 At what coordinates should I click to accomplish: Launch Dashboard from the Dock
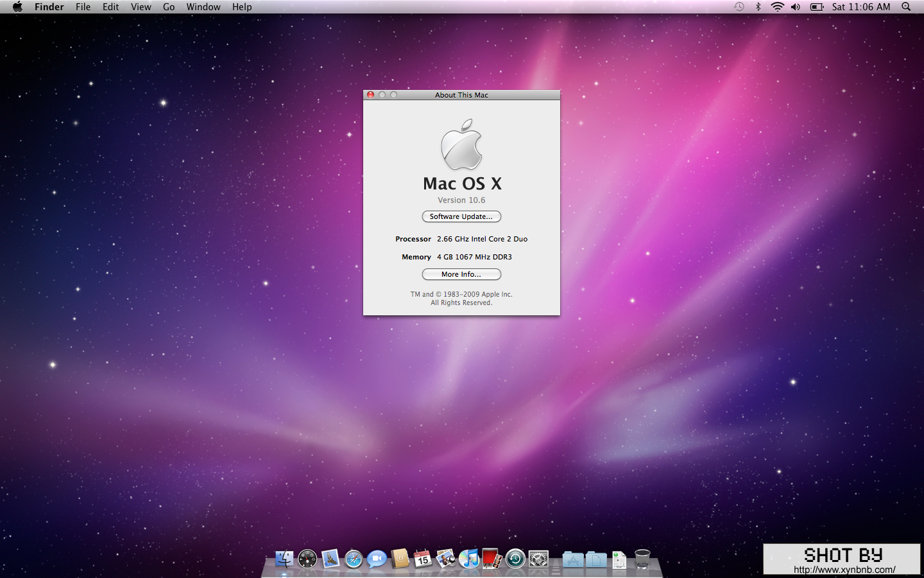tap(307, 559)
